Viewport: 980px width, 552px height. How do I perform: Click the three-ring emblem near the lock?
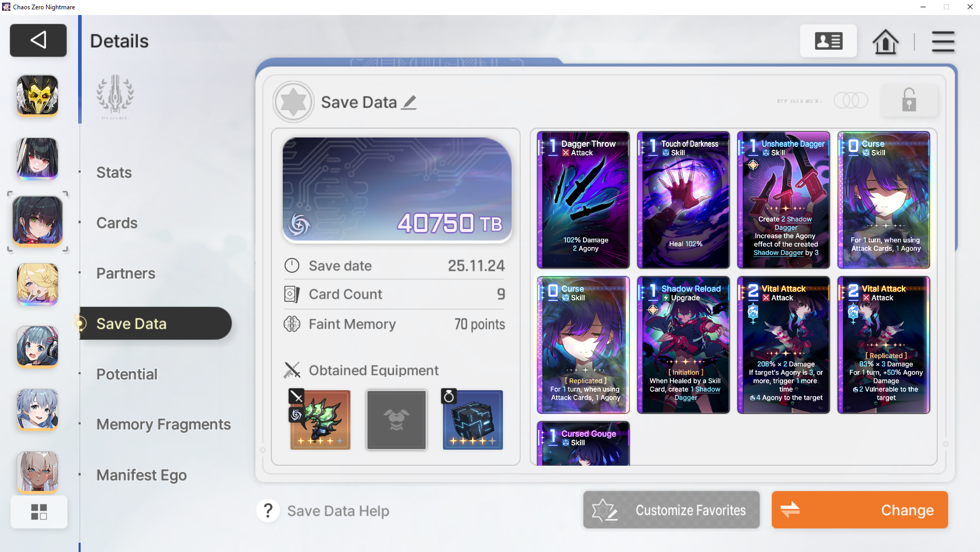[851, 100]
